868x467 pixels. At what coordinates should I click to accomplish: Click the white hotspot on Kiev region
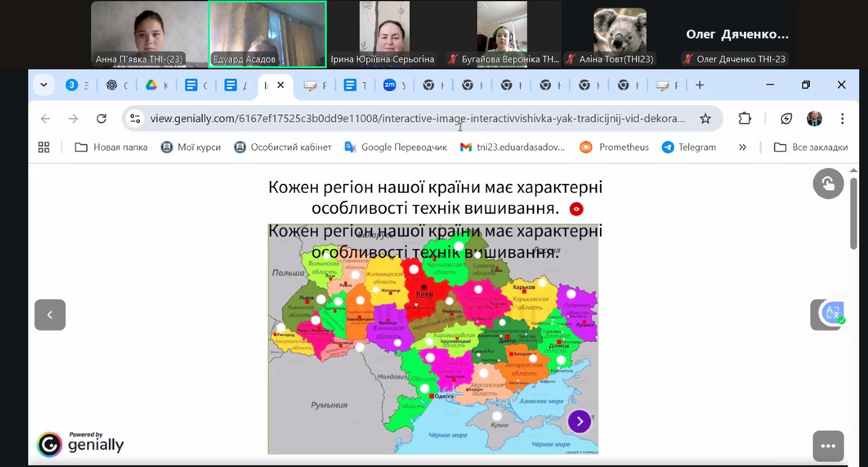coord(414,270)
